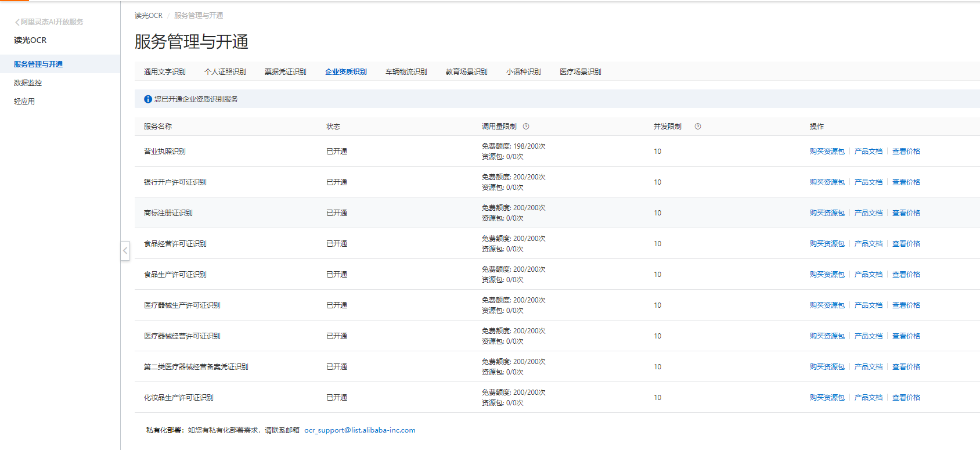This screenshot has height=450, width=980.
Task: View price for 商标注册证识别
Action: 906,213
